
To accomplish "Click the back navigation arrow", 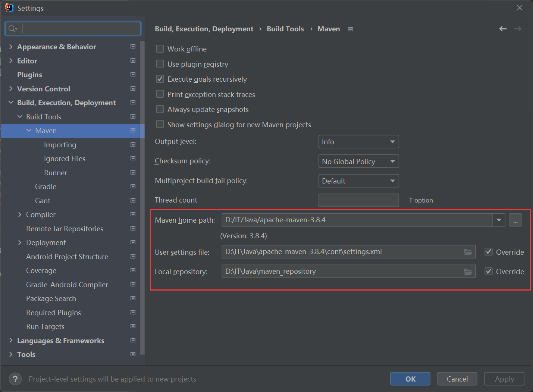I will [503, 29].
